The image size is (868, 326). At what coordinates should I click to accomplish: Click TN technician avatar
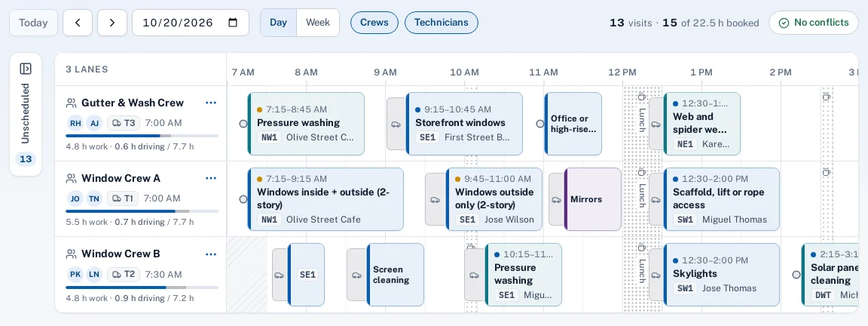[x=94, y=198]
